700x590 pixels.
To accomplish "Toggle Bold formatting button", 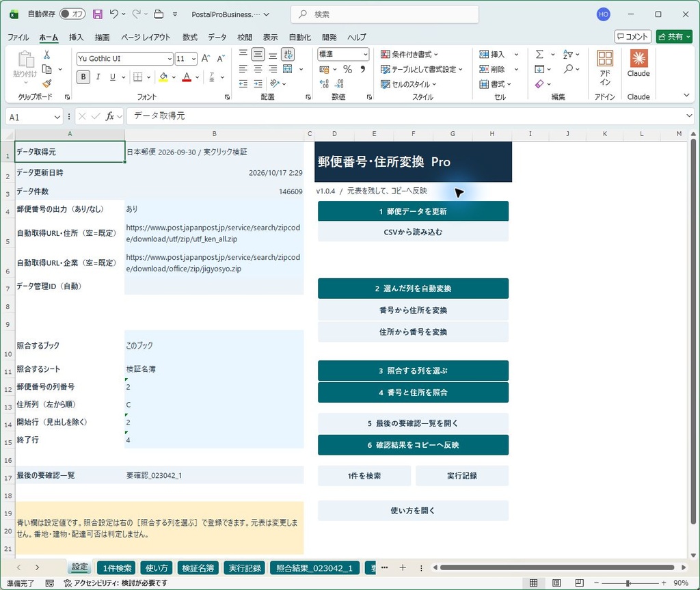I will tap(83, 77).
